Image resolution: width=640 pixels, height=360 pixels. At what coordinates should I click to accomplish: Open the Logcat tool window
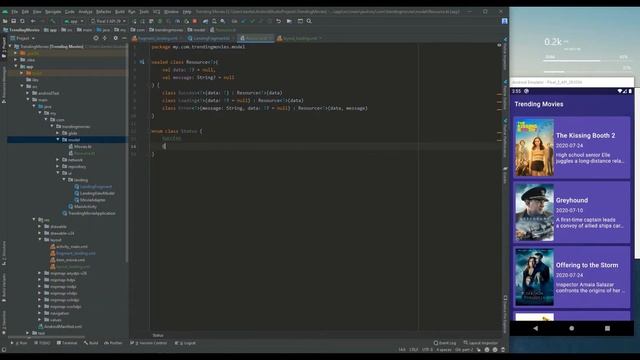click(185, 343)
